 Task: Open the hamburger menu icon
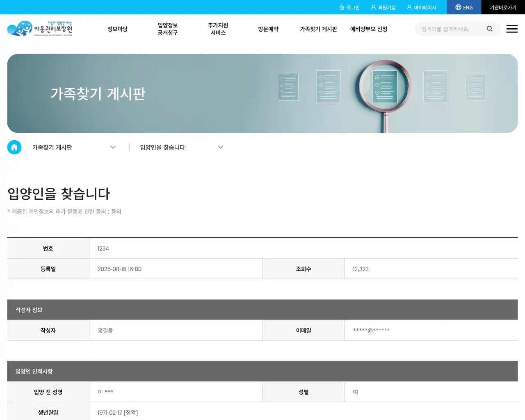pyautogui.click(x=512, y=29)
